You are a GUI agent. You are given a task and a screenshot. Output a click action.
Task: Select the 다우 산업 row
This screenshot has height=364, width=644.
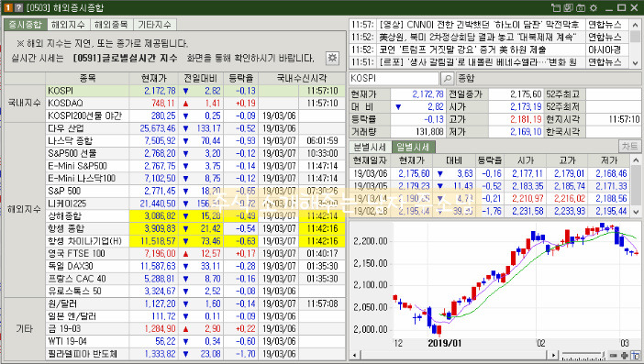tap(195, 128)
